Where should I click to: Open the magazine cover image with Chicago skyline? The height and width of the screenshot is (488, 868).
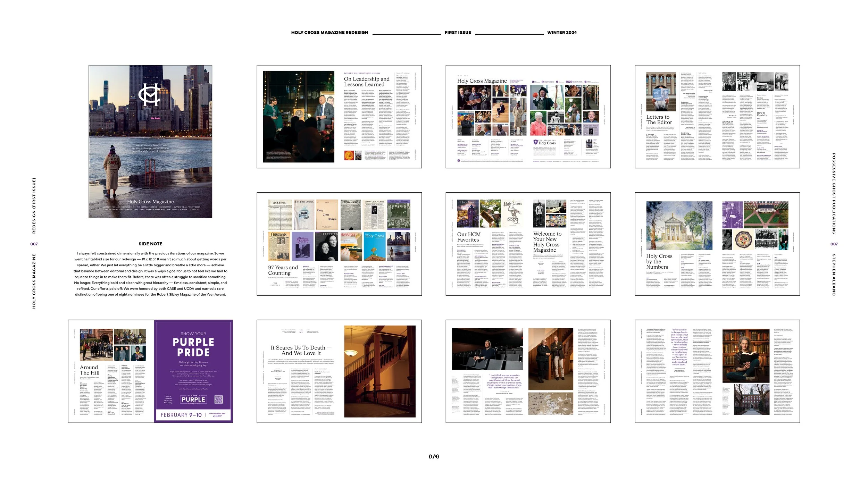[x=150, y=142]
